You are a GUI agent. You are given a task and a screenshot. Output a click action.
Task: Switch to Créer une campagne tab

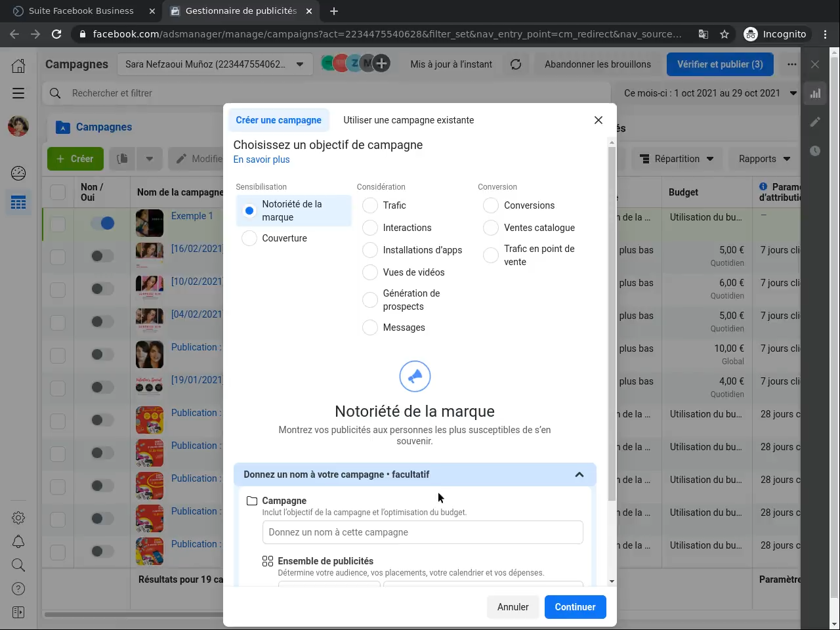[278, 120]
